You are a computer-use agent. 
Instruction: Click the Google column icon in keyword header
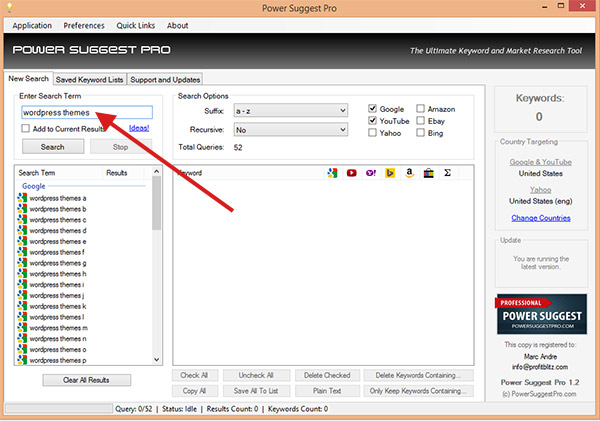point(332,173)
